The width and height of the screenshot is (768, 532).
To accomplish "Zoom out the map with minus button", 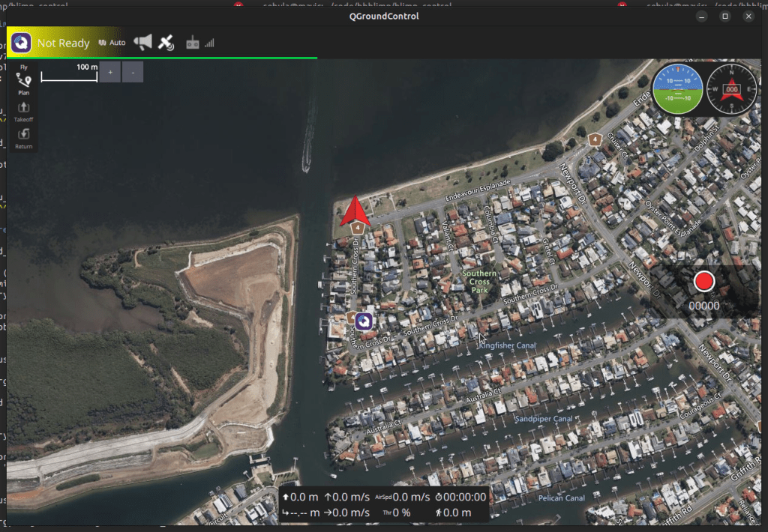I will coord(133,72).
